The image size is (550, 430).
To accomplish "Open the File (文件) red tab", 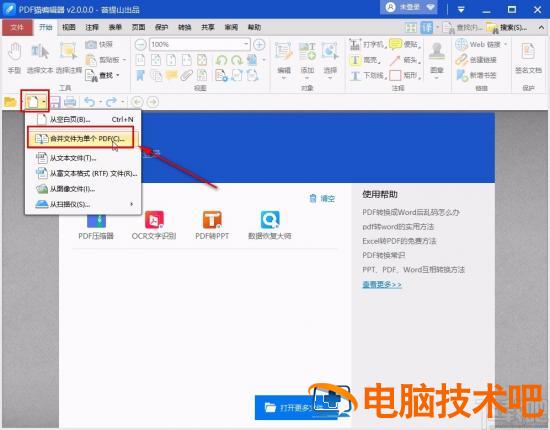I will (x=17, y=27).
